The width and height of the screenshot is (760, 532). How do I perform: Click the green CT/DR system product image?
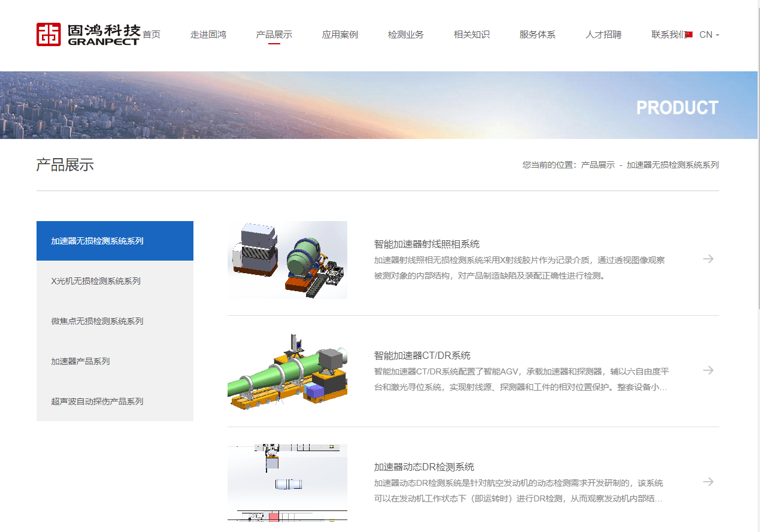287,371
